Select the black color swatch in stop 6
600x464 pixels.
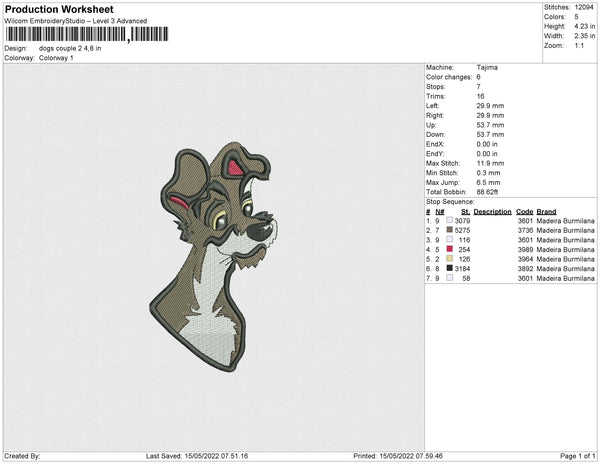point(450,268)
